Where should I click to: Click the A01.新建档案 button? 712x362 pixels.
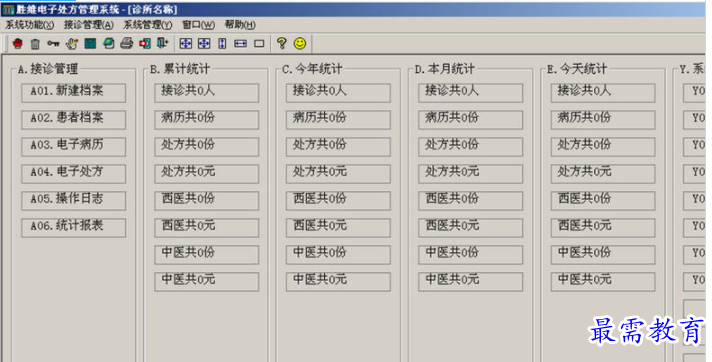pos(74,93)
